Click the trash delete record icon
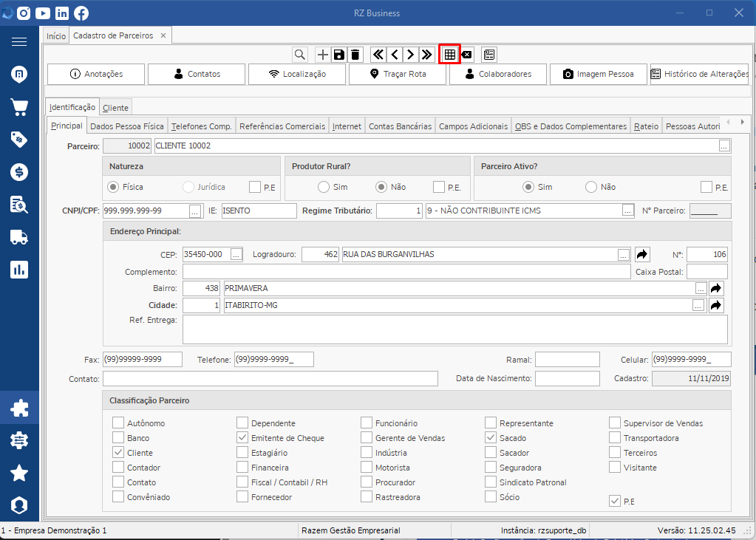The width and height of the screenshot is (756, 540). [355, 55]
